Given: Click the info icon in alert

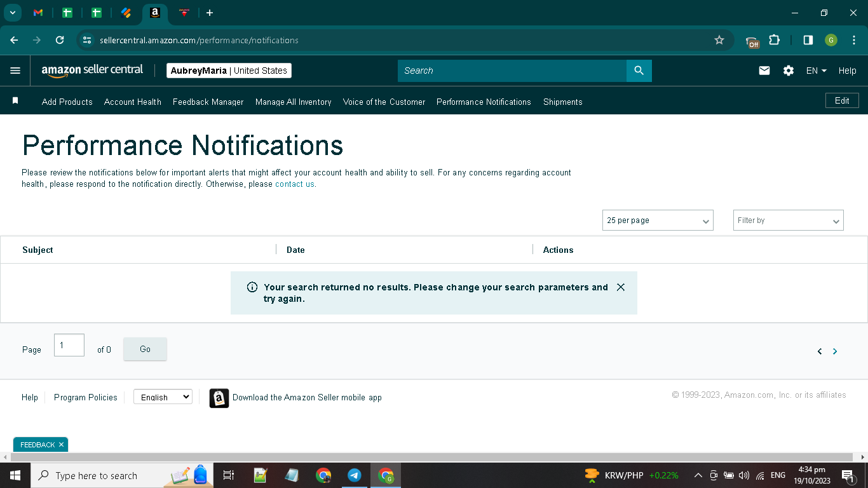Looking at the screenshot, I should (x=252, y=287).
